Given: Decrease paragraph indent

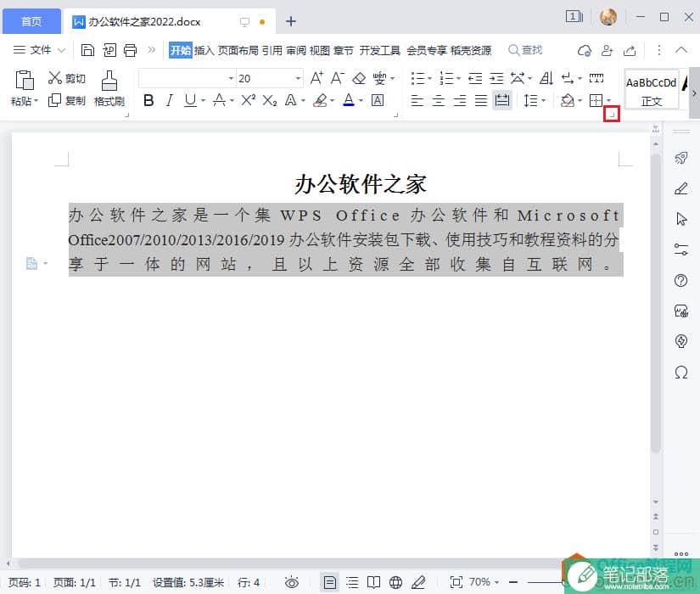Looking at the screenshot, I should point(474,79).
